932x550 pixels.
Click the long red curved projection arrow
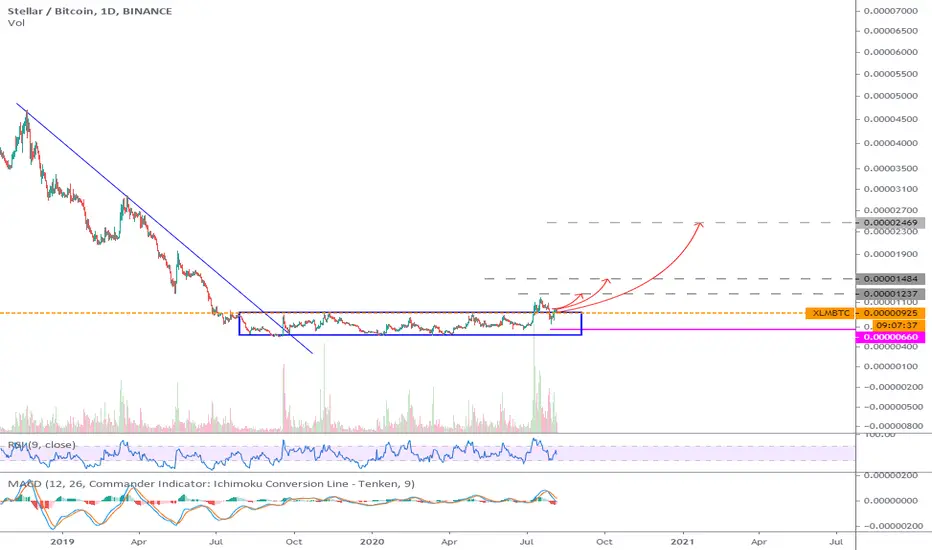click(654, 278)
